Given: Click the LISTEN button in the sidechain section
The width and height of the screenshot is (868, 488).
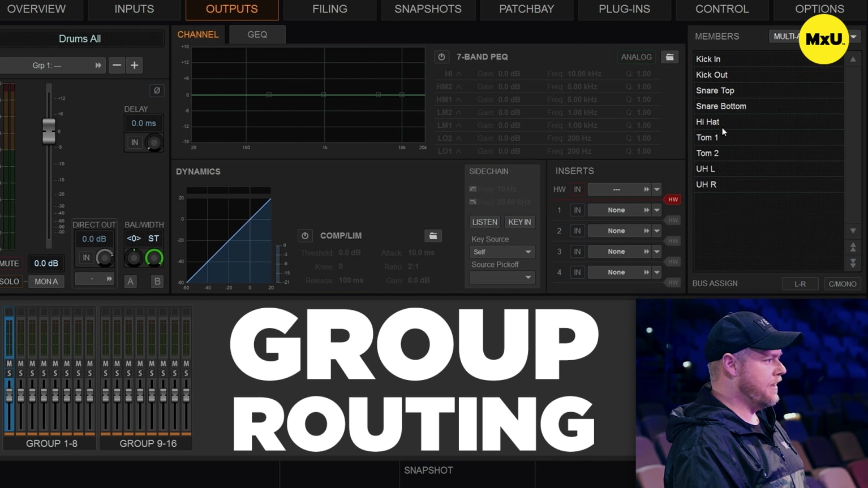Looking at the screenshot, I should tap(484, 222).
